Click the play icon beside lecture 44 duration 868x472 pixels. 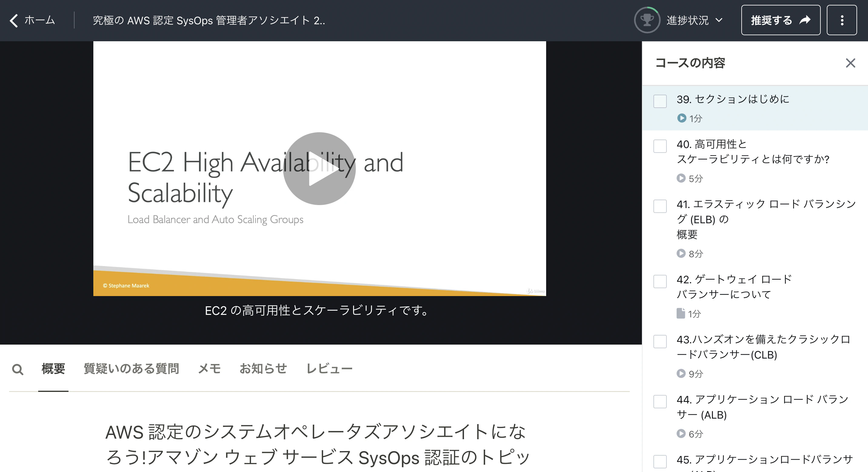682,434
